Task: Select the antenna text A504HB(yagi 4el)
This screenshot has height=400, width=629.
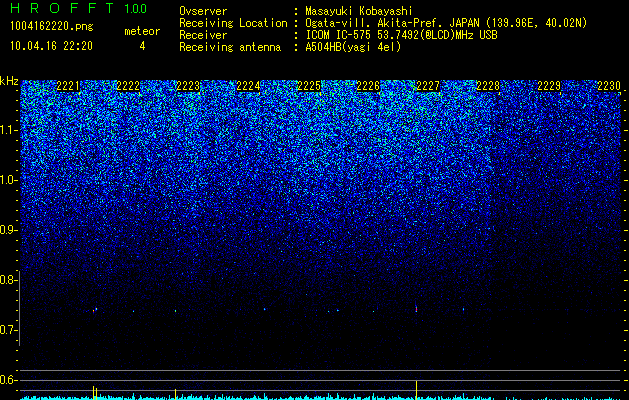Action: (353, 47)
